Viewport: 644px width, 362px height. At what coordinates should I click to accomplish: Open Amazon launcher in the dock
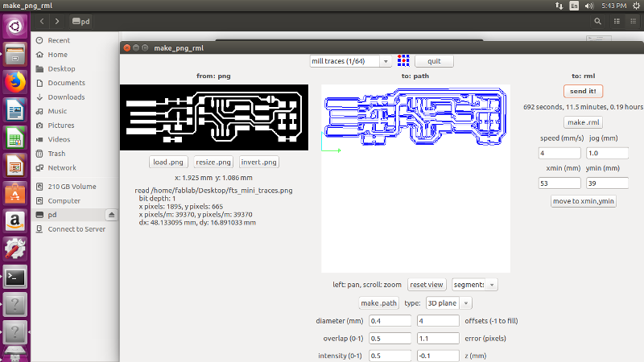click(x=15, y=222)
